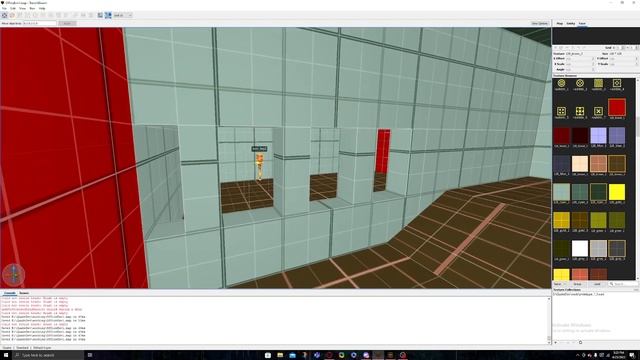Pick the bright yellow swatch beside dark green

[x=617, y=192]
